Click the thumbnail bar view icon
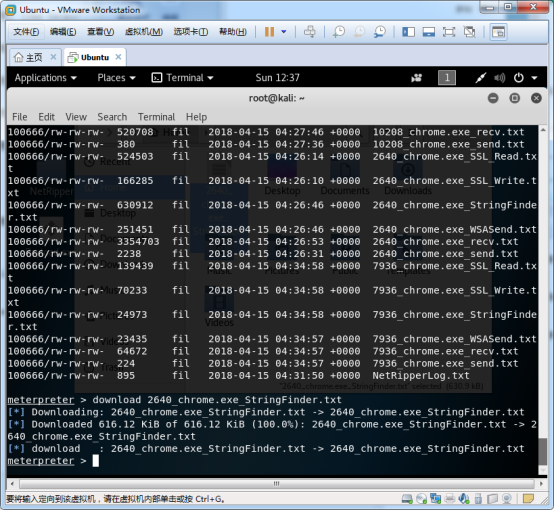The image size is (554, 510). (429, 32)
